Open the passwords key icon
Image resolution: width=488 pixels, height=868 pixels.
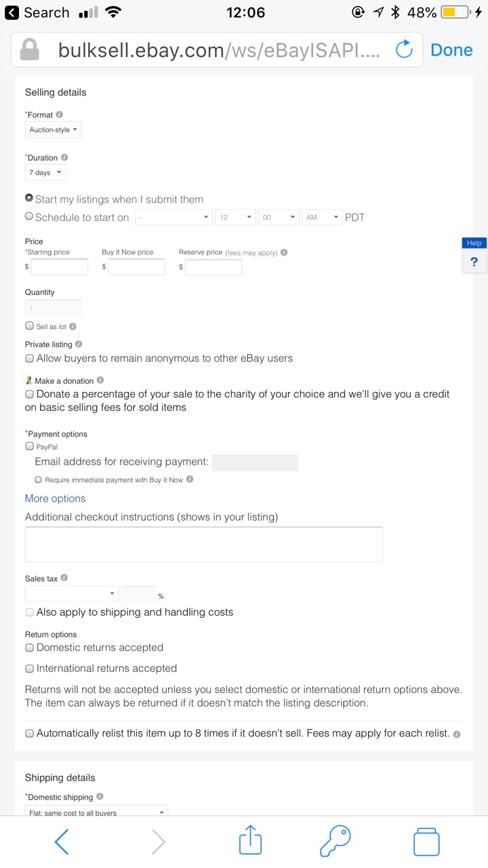[335, 841]
